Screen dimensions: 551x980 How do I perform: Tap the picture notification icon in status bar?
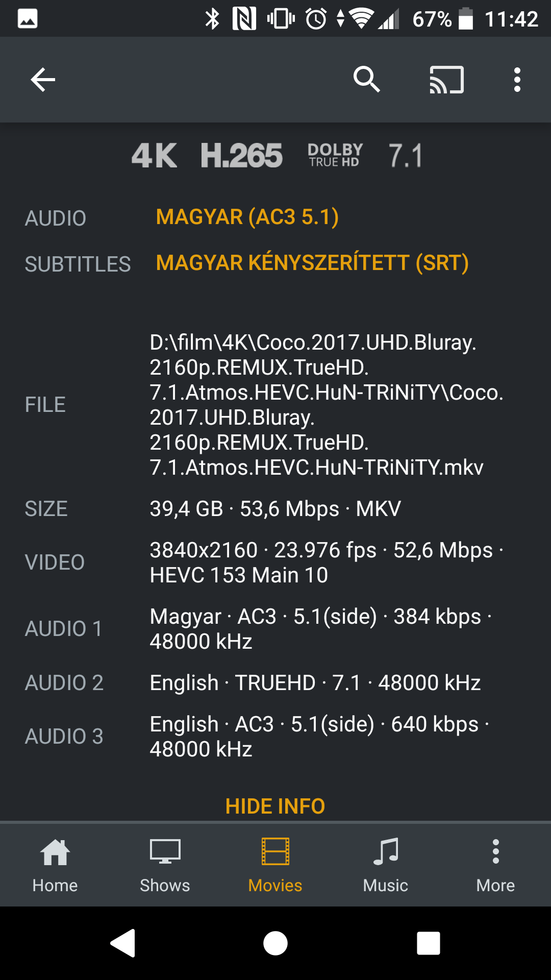[28, 19]
